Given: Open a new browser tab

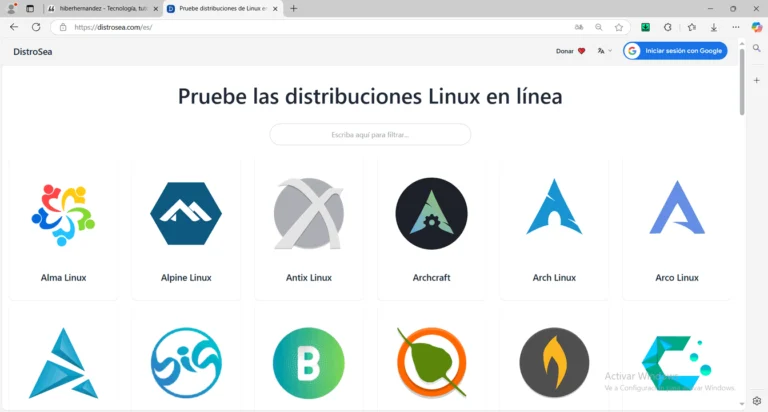Looking at the screenshot, I should click(293, 8).
